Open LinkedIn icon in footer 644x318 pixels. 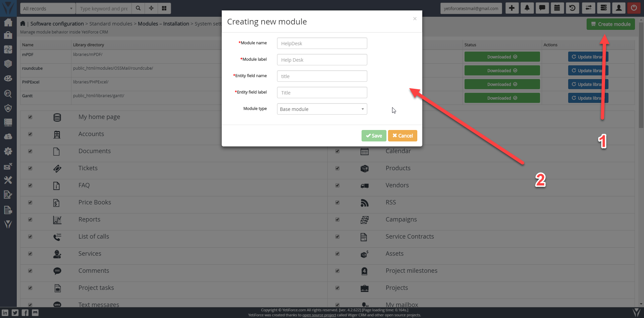click(5, 313)
